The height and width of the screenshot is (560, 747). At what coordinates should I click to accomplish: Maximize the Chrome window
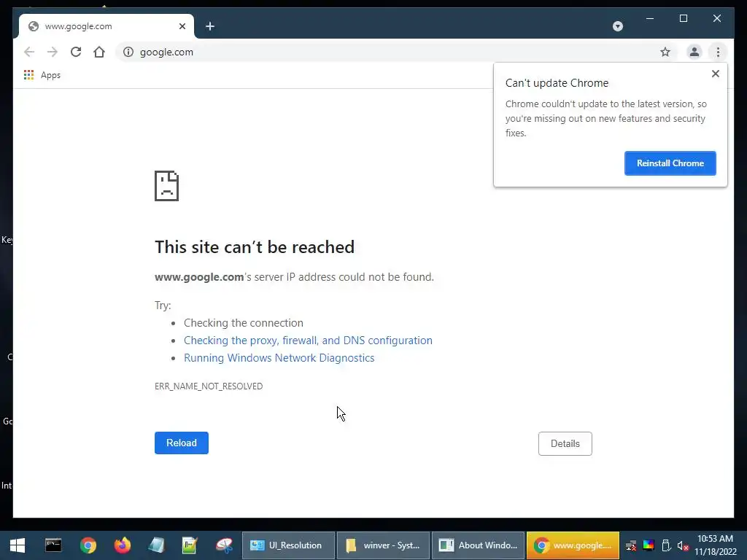tap(683, 18)
